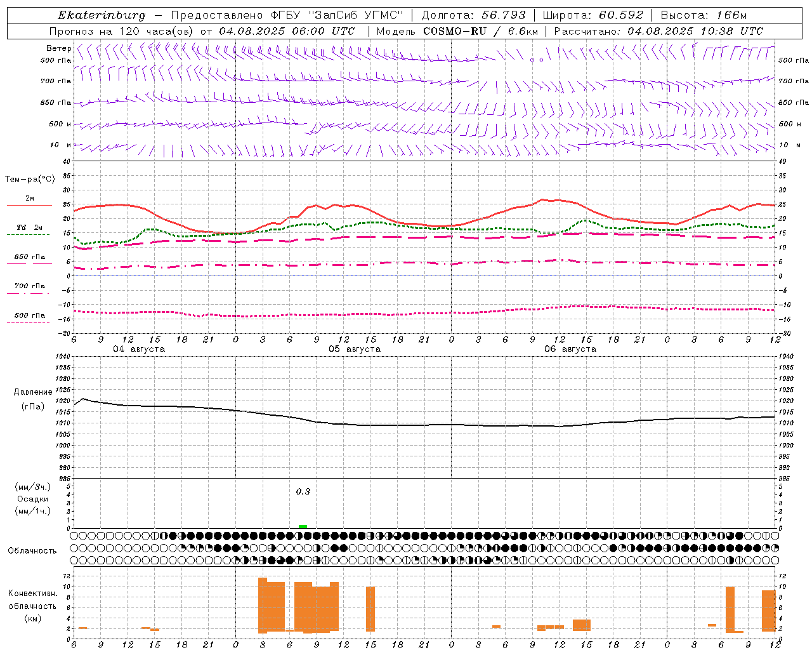Image resolution: width=812 pixels, height=650 pixels.
Task: Click the "05 августа" date label
Action: click(355, 349)
